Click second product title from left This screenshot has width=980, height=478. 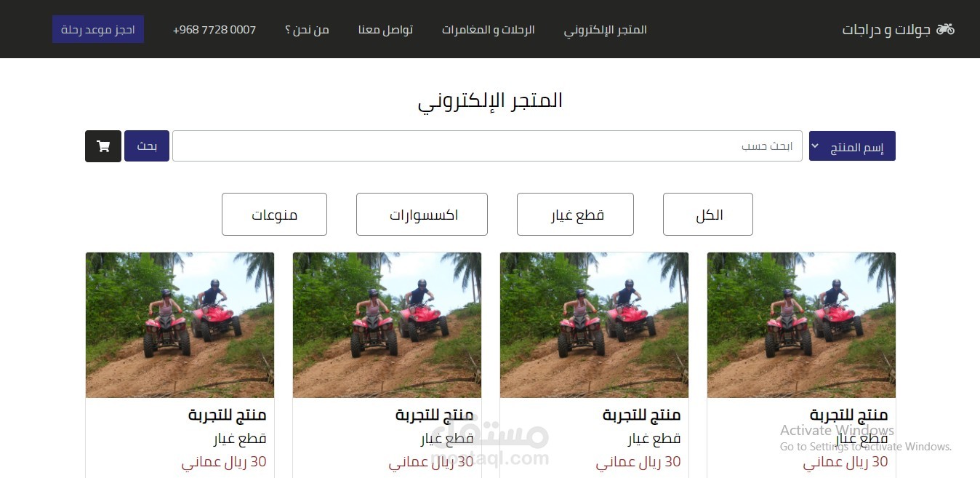coord(435,415)
